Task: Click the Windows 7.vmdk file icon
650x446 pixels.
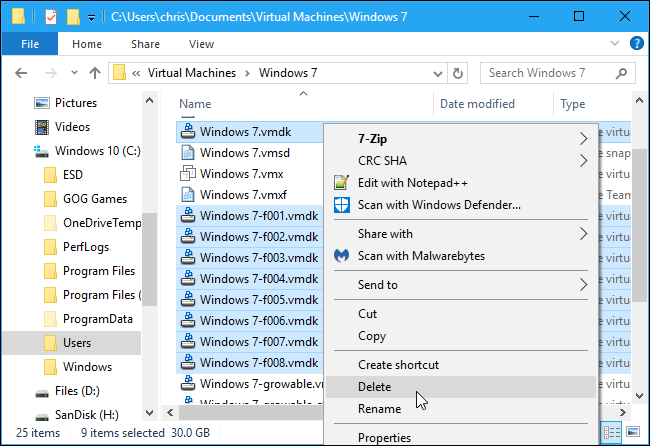Action: coord(188,131)
